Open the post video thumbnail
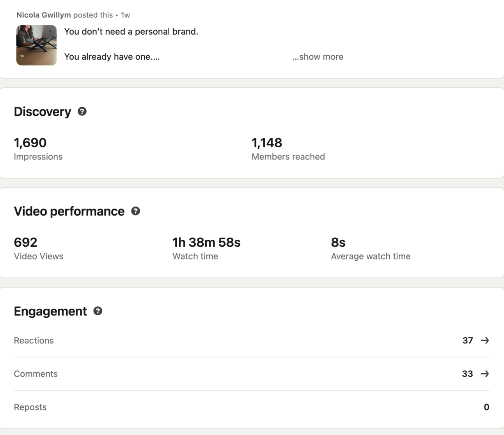The width and height of the screenshot is (504, 435). point(36,45)
